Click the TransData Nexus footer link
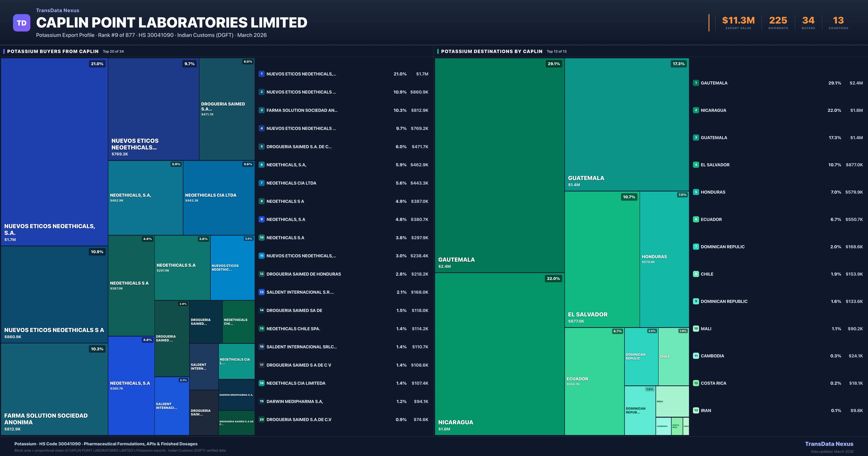This screenshot has width=868, height=456. click(829, 444)
